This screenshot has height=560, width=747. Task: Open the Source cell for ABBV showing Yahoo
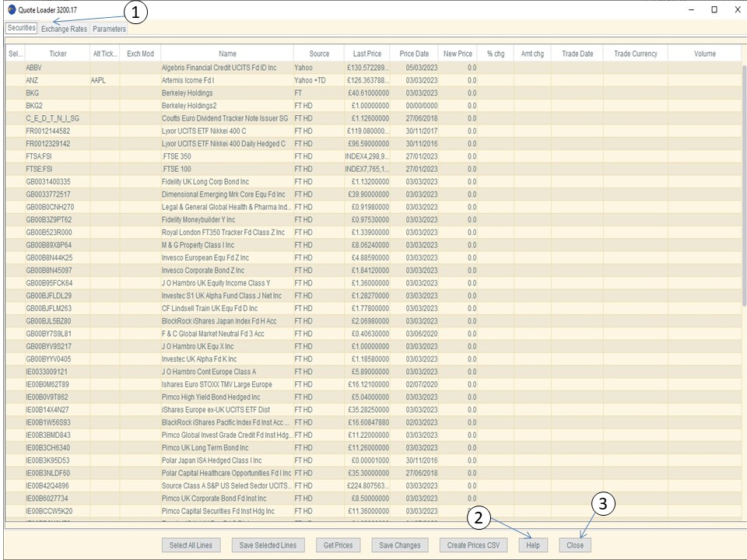(319, 68)
